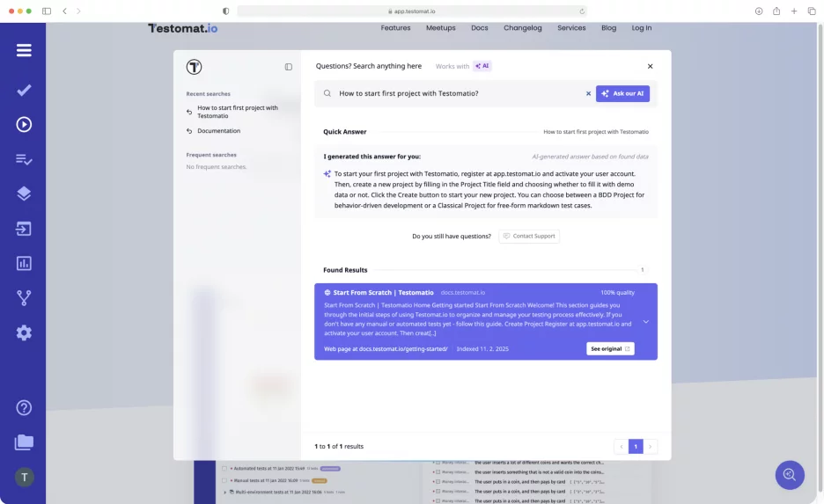Toggle the search panel sidebar collapse icon
The image size is (824, 504).
288,67
